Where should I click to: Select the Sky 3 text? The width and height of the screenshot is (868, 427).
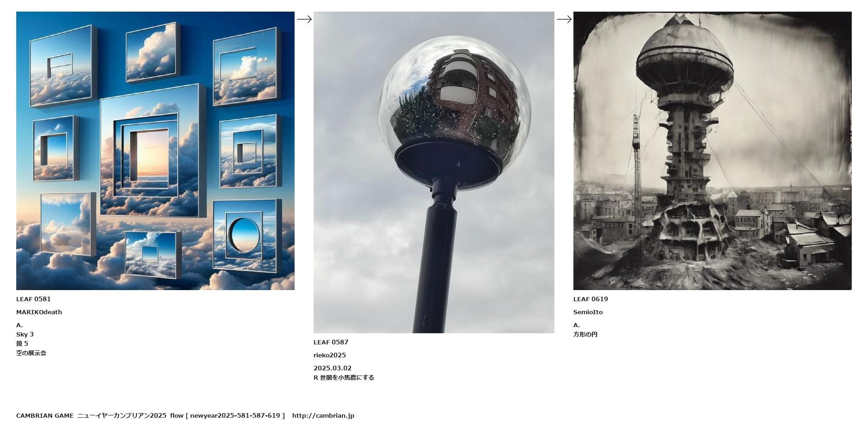pos(25,335)
